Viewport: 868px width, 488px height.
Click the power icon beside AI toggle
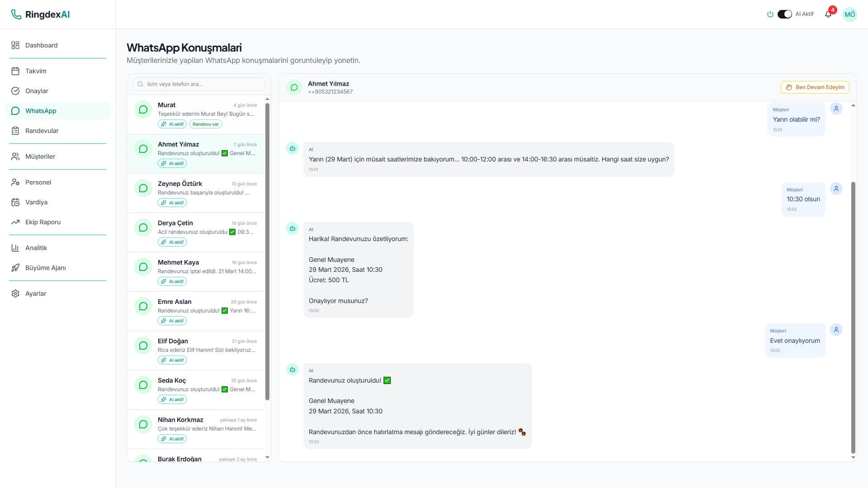pos(770,14)
